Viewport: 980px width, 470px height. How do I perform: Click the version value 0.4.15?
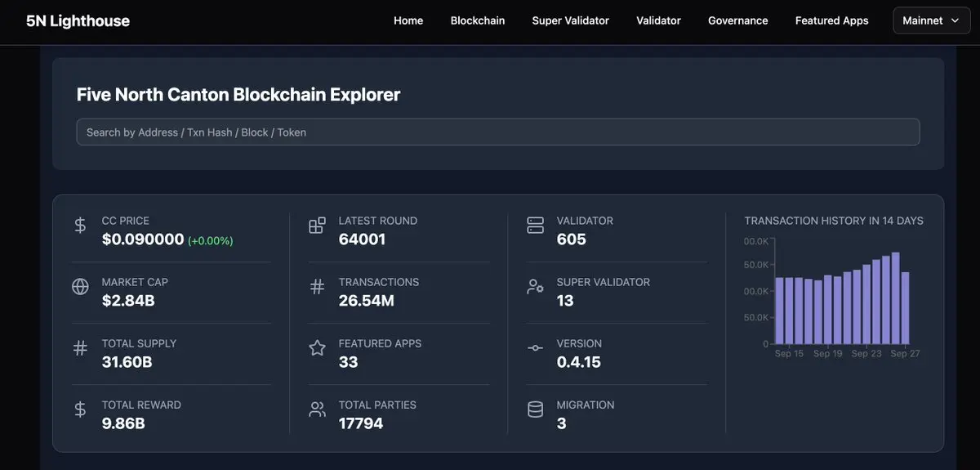579,362
